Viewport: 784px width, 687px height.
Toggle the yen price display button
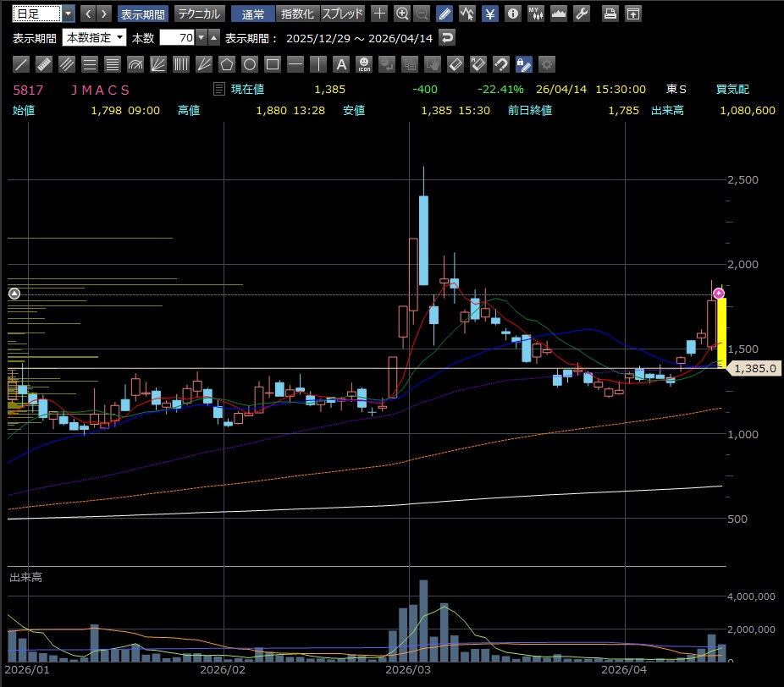coord(490,14)
